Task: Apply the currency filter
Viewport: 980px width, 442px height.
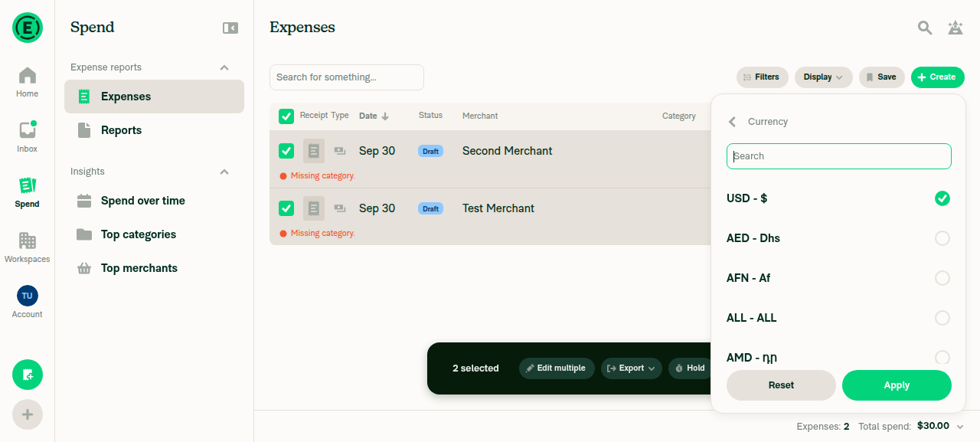Action: [897, 385]
